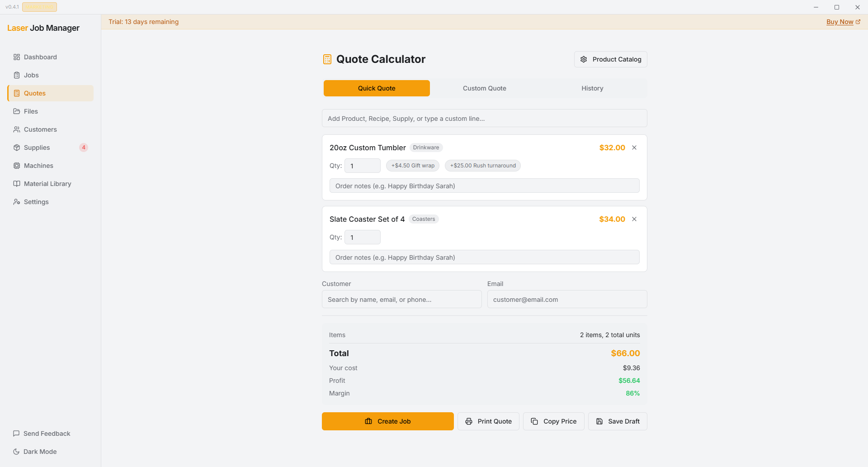
Task: Toggle the $4.50 Gift wrap add-on
Action: pos(412,165)
